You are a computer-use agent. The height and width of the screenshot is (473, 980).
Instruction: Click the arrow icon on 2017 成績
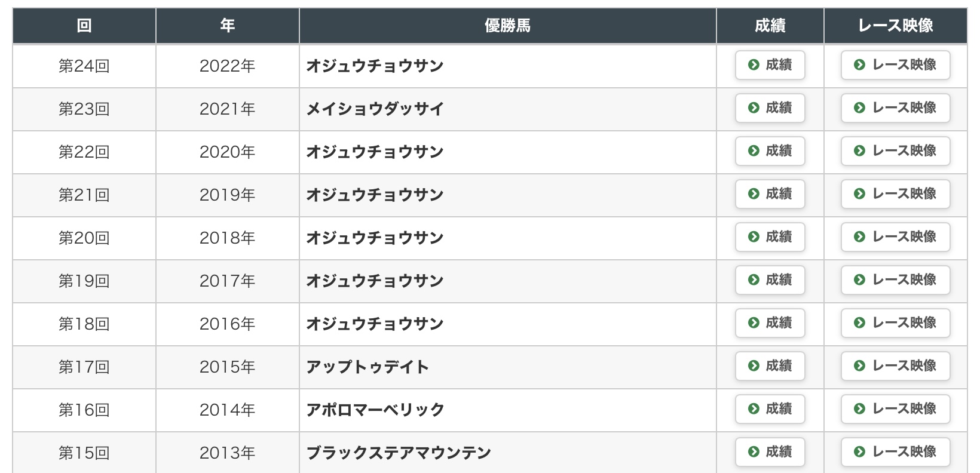pos(754,280)
